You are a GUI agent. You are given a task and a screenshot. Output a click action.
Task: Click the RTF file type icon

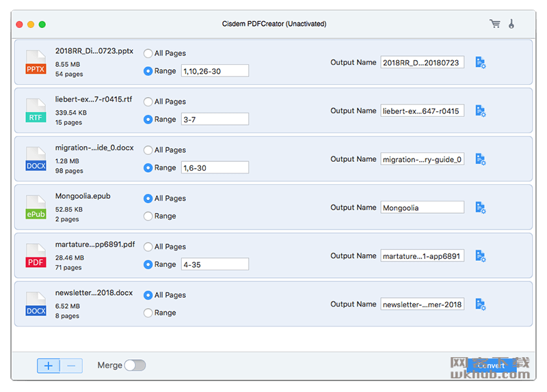click(36, 111)
